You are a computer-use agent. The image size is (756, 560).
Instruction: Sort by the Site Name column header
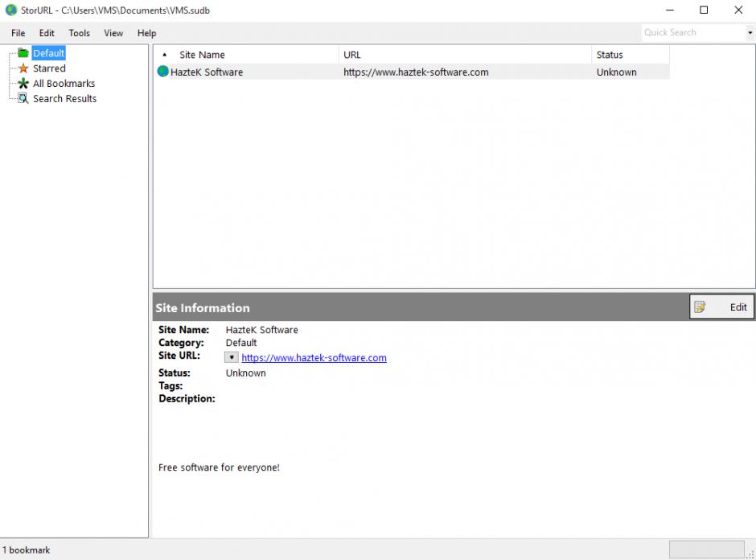click(x=202, y=55)
